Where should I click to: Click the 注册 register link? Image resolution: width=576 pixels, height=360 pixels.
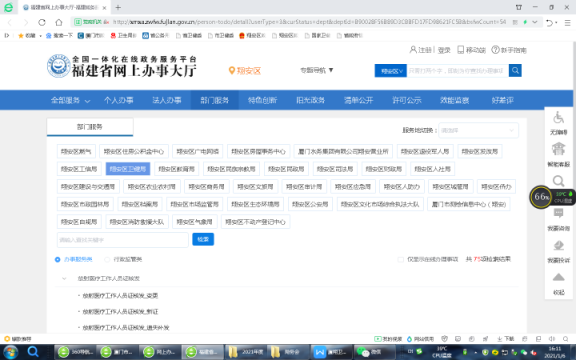[421, 50]
